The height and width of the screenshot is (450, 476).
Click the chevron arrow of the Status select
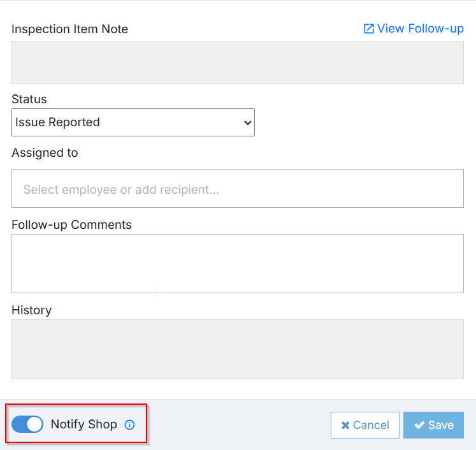[x=248, y=123]
